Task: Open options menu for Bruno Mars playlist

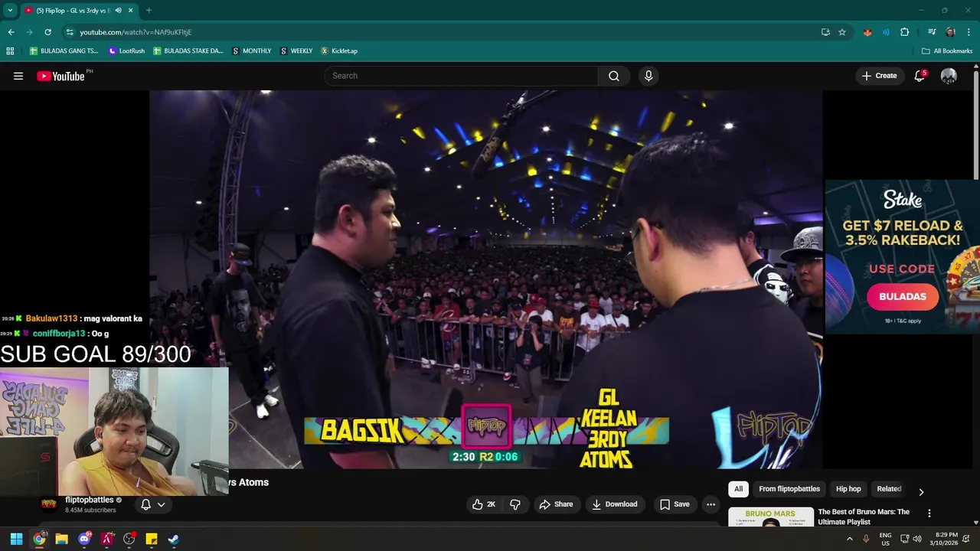Action: point(929,514)
